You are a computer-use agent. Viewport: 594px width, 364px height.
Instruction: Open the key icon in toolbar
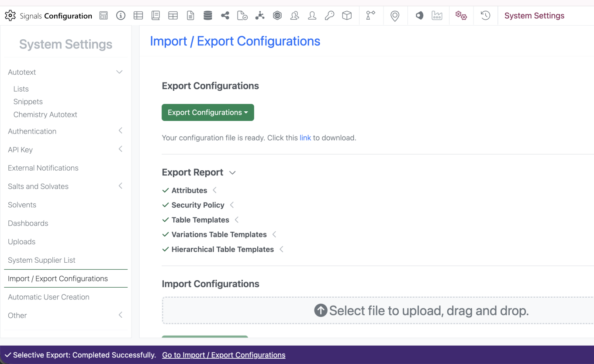(329, 16)
